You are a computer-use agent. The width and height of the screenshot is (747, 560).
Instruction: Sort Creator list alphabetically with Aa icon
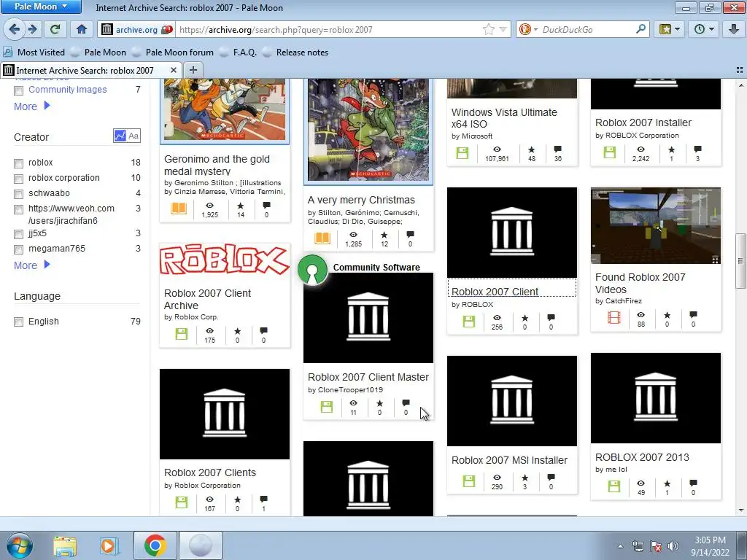(x=133, y=136)
